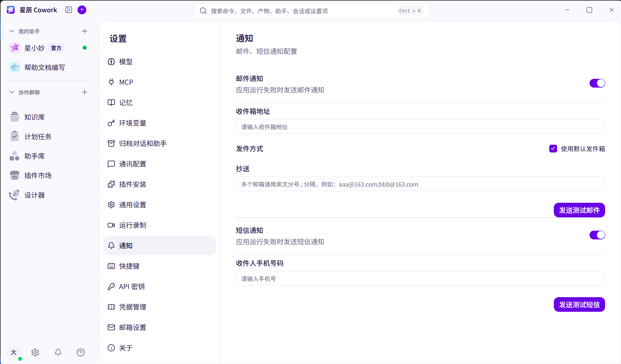The image size is (621, 364).
Task: Open 归档对话和助手 settings
Action: tap(160, 143)
